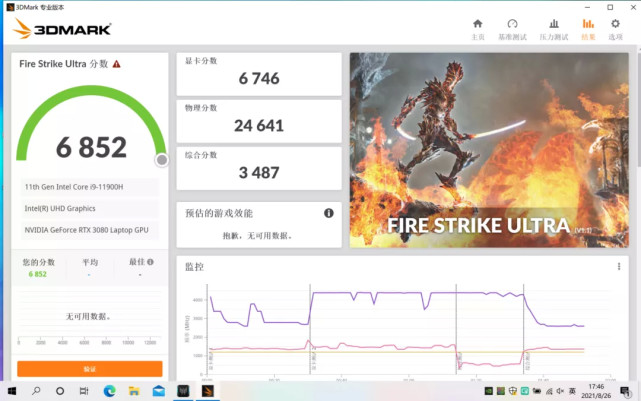Open Task View from the taskbar
Screen dimensions: 641x401
(x=84, y=391)
